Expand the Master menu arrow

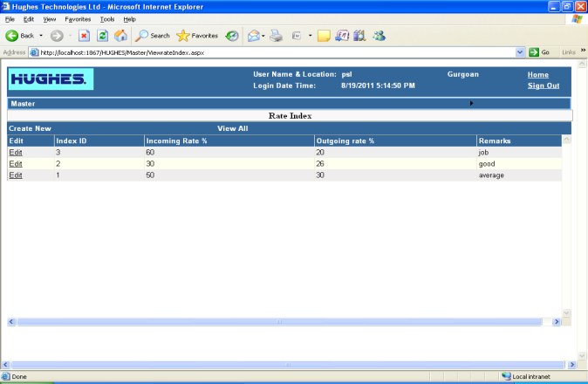tap(472, 103)
